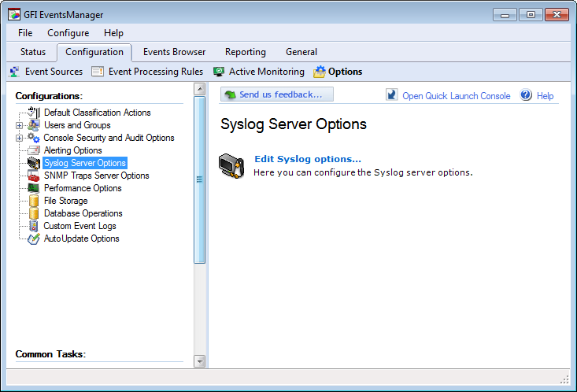Click the left panel scroll up arrow
Image resolution: width=577 pixels, height=392 pixels.
click(199, 89)
